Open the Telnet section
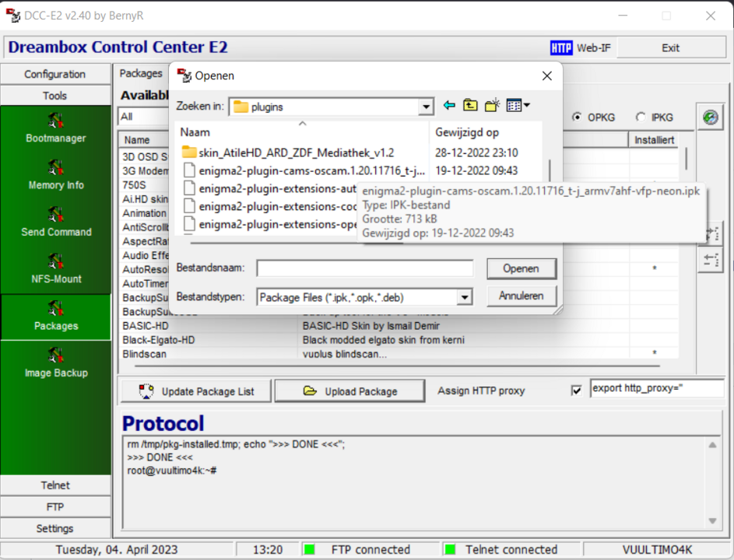This screenshot has width=734, height=560. click(x=55, y=485)
